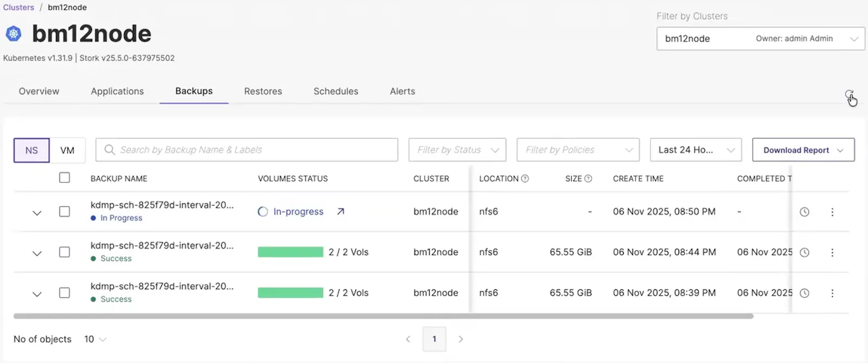The height and width of the screenshot is (363, 868).
Task: Open the three-dot menu for the 08:39 PM backup
Action: point(832,293)
